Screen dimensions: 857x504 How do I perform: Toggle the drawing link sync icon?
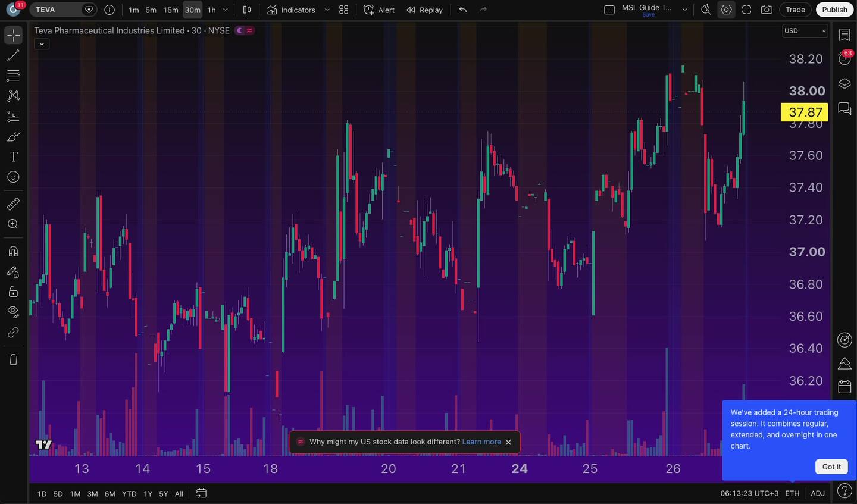coord(13,332)
